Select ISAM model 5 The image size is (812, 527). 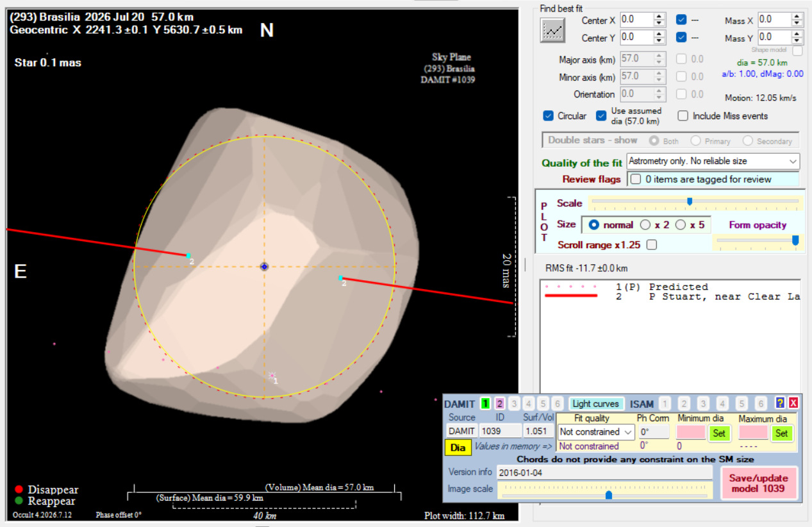tap(742, 404)
